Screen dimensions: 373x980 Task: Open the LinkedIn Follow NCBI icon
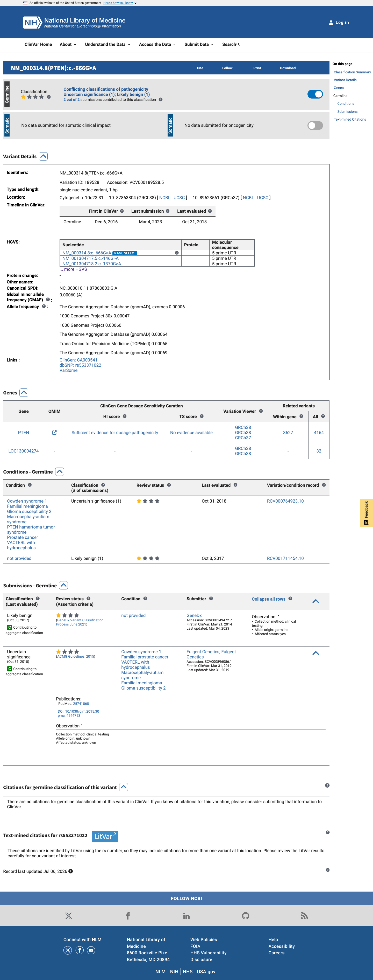[x=187, y=916]
